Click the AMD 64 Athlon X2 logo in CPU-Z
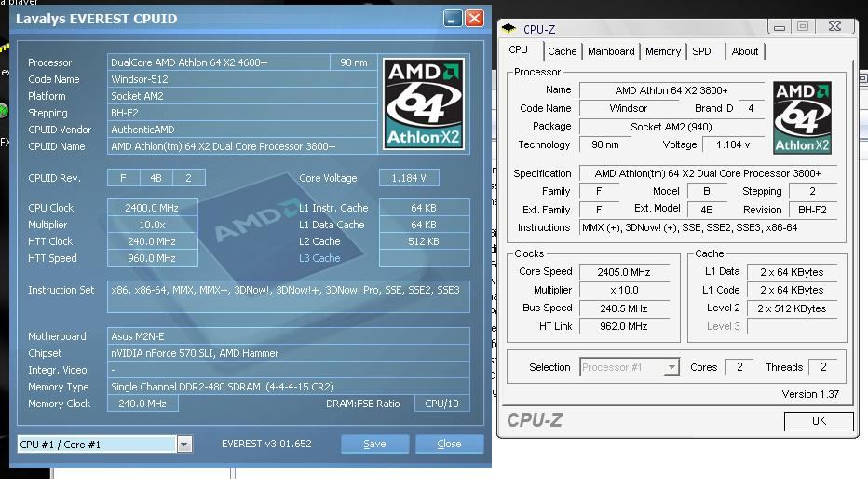 802,117
